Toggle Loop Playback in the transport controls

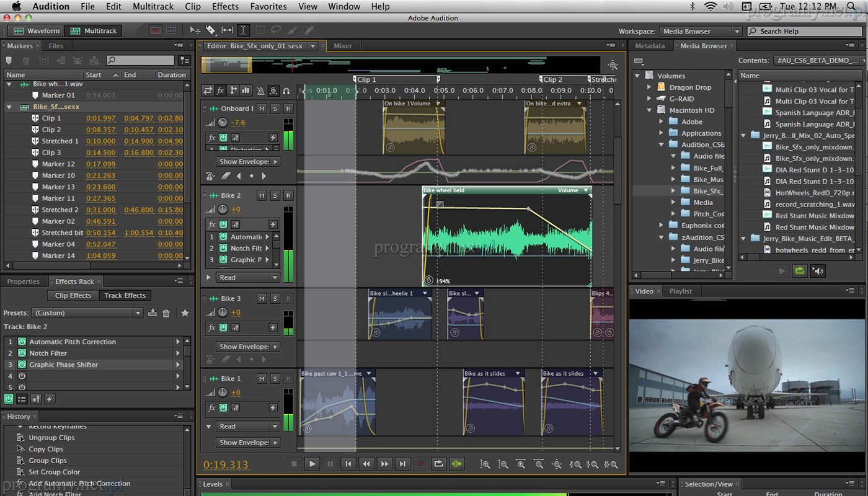[439, 464]
